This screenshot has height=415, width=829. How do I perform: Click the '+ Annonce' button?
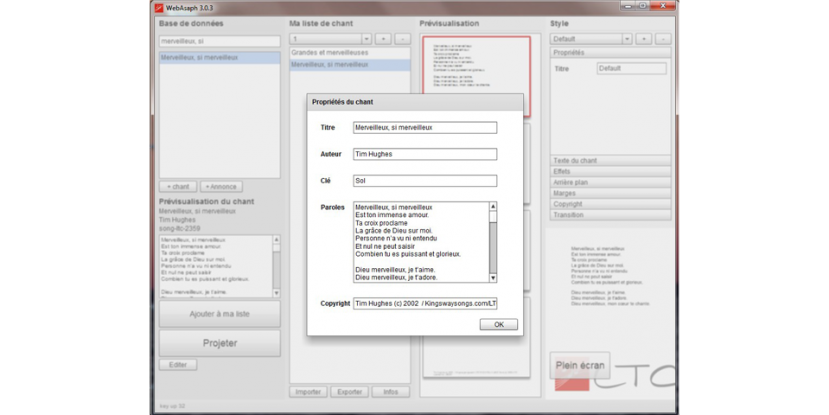(221, 187)
